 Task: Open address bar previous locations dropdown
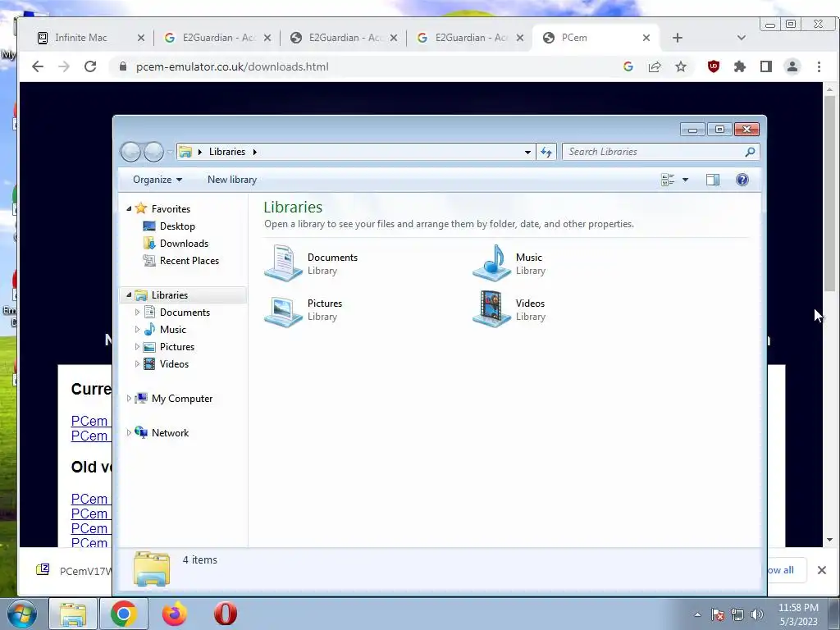(x=527, y=152)
